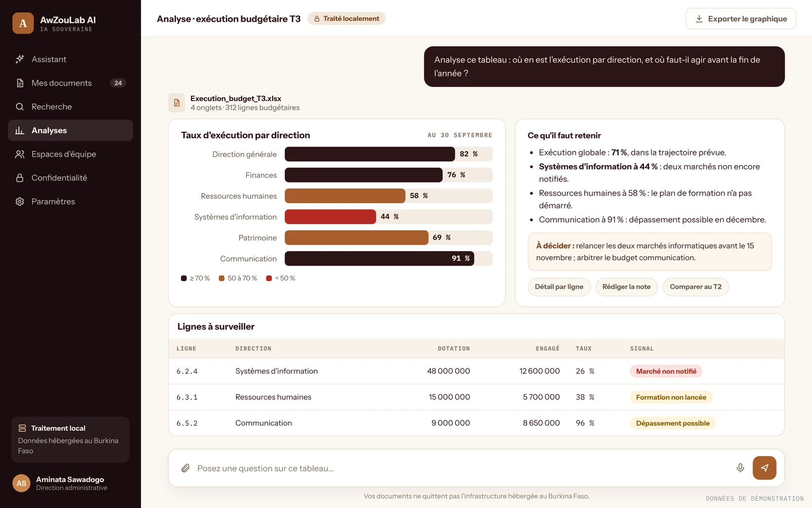Click the Confidentialité lock icon
This screenshot has width=812, height=508.
pos(20,178)
